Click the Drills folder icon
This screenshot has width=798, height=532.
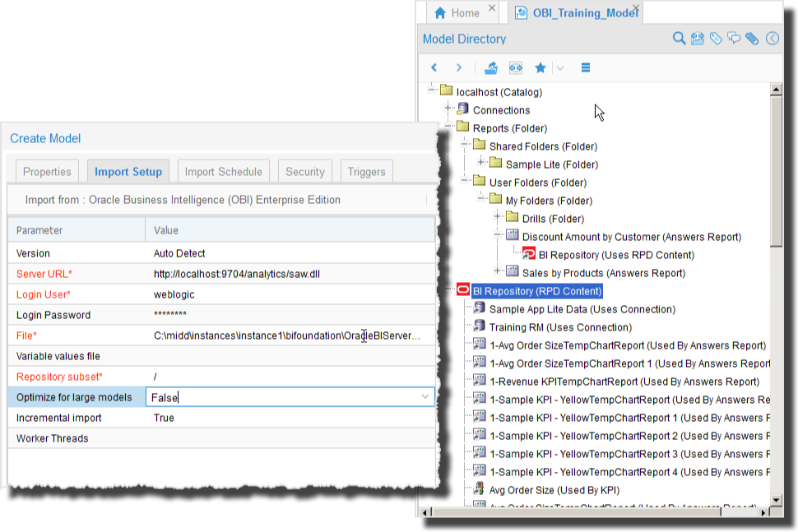(512, 217)
